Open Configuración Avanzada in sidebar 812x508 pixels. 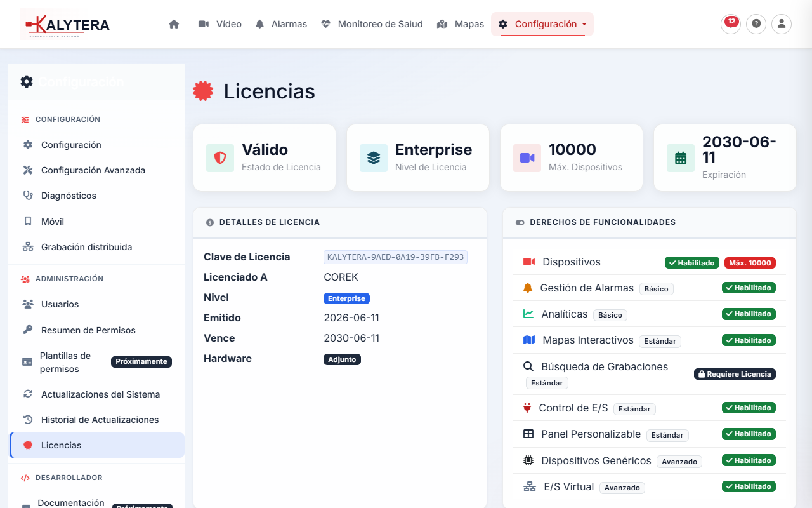(97, 170)
